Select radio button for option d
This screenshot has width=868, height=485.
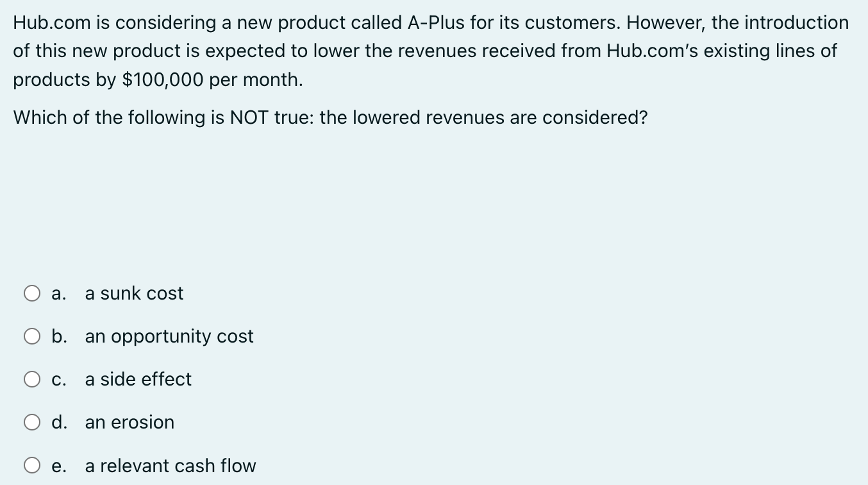tap(32, 421)
